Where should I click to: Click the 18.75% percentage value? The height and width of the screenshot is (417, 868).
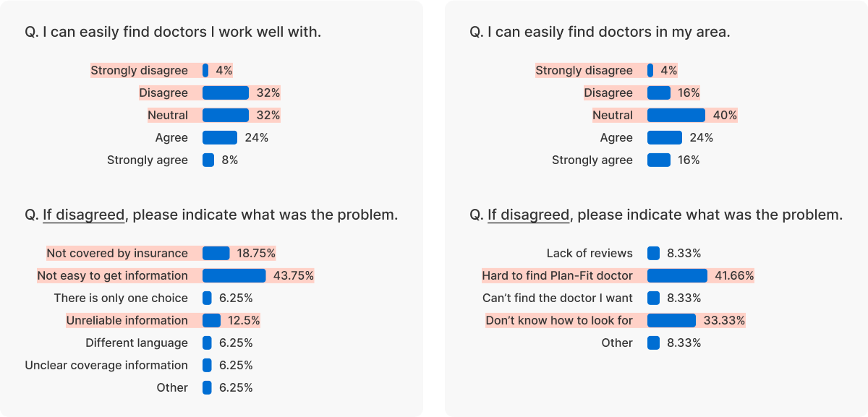256,253
